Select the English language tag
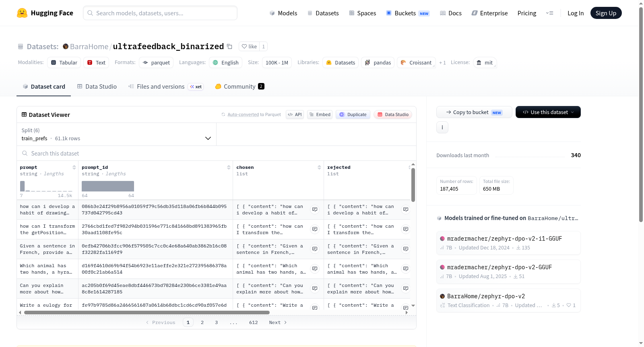The height and width of the screenshot is (347, 644). click(x=225, y=62)
